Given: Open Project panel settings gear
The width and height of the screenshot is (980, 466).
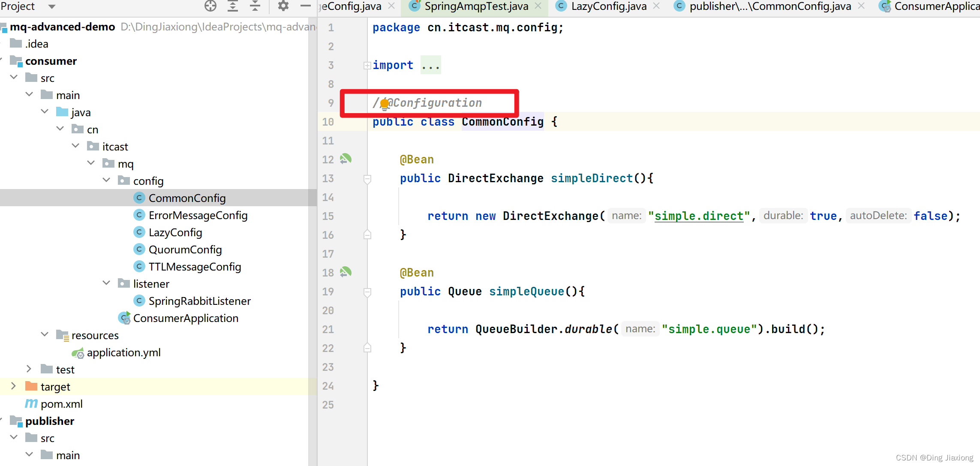Looking at the screenshot, I should click(x=283, y=6).
